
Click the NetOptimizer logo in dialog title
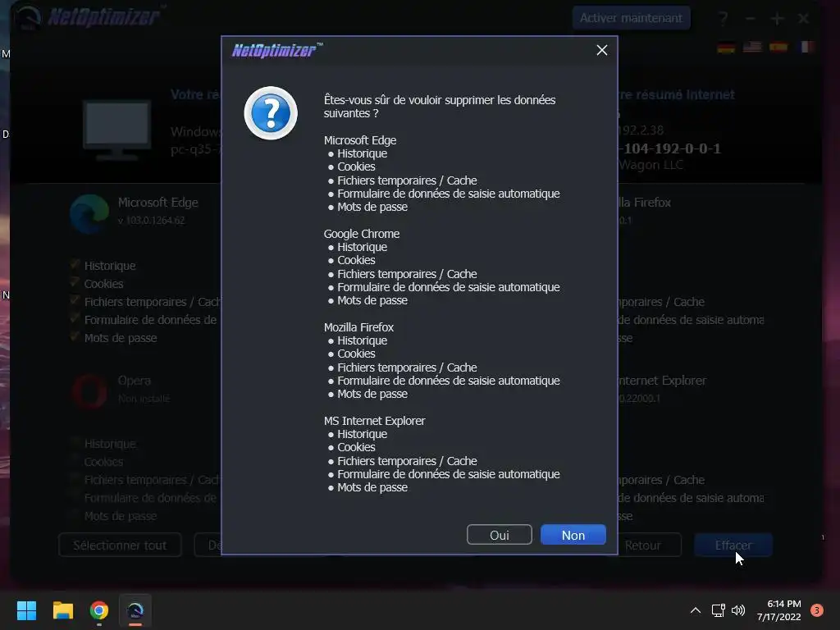(277, 50)
